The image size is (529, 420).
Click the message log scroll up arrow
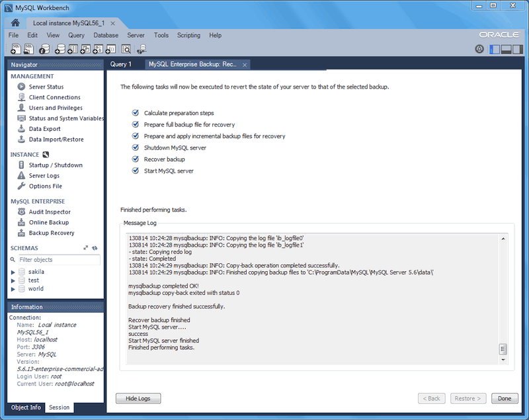pos(503,239)
